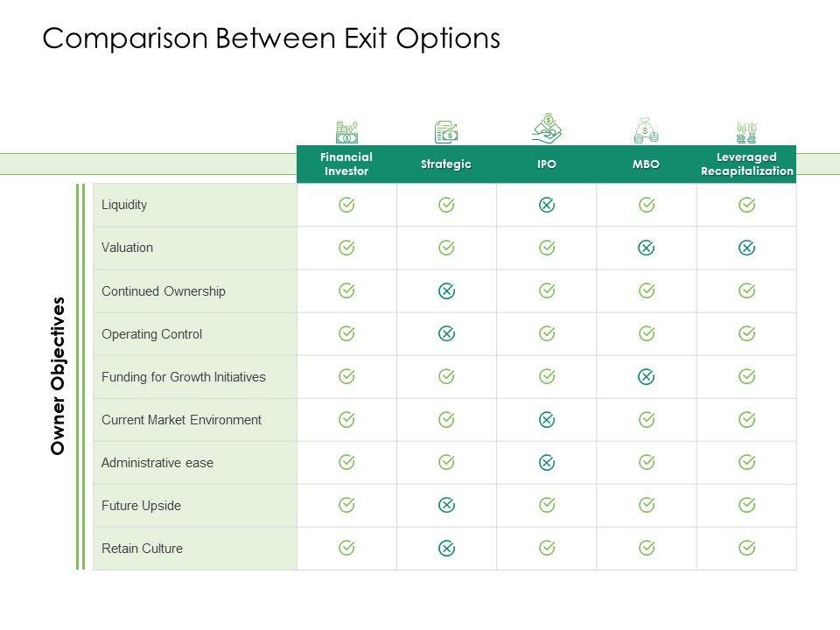Select the MBO column header
This screenshot has height=630, width=840.
pyautogui.click(x=647, y=164)
